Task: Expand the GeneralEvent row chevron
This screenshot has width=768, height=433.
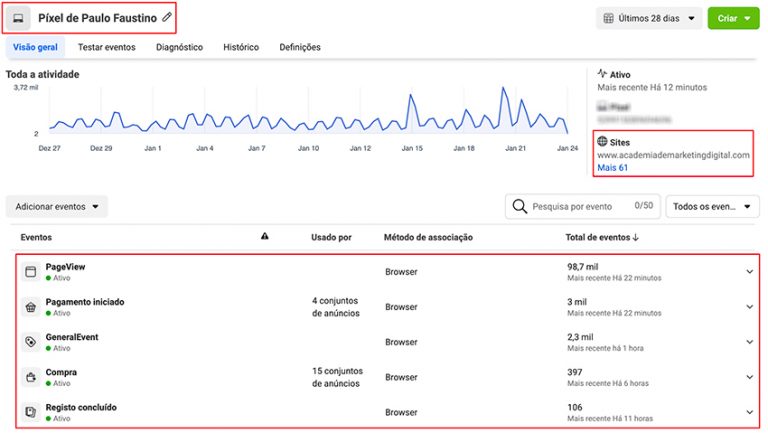Action: [x=749, y=342]
